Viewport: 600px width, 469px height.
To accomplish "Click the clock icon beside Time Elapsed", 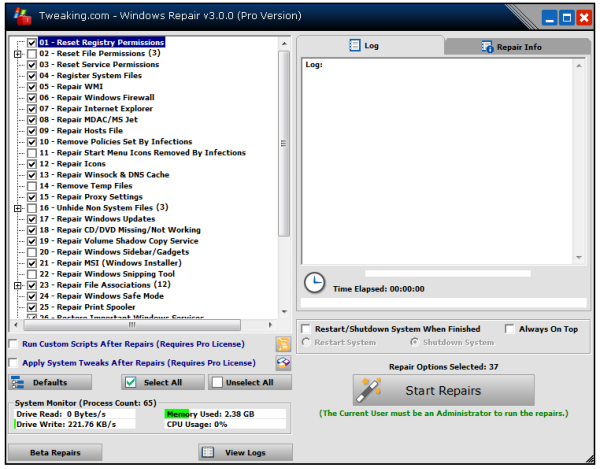I will point(314,283).
